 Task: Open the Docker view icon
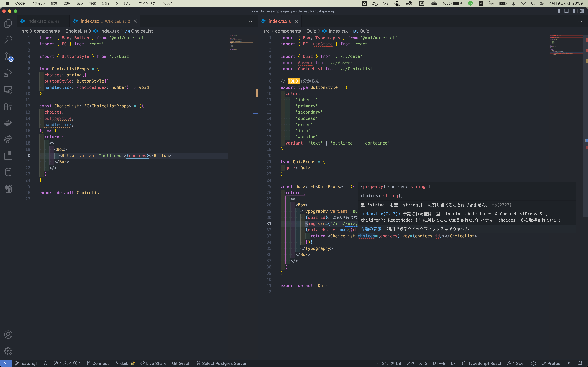coord(8,123)
